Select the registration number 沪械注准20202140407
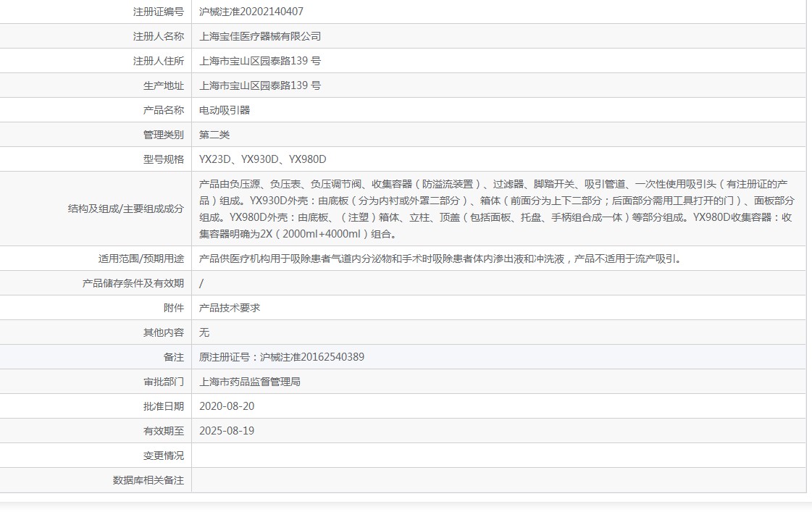Screen dimensions: 812x512 pyautogui.click(x=251, y=12)
